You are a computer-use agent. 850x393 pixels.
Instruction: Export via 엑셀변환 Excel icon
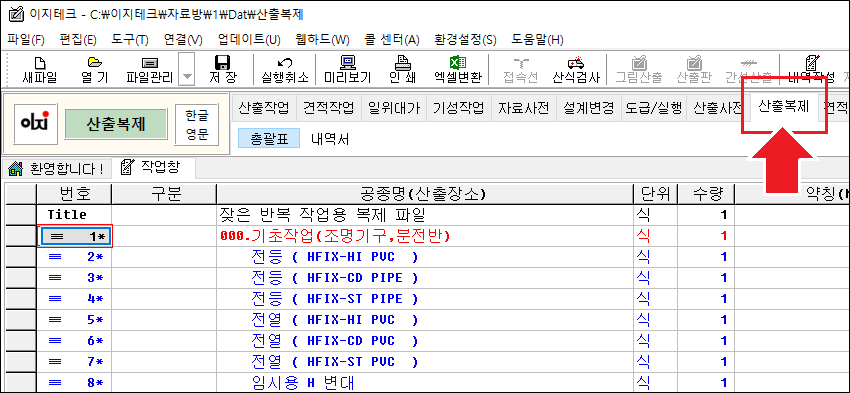458,69
